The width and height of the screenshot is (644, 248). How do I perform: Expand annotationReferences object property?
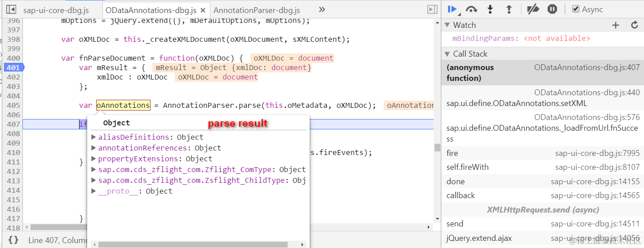pos(94,148)
